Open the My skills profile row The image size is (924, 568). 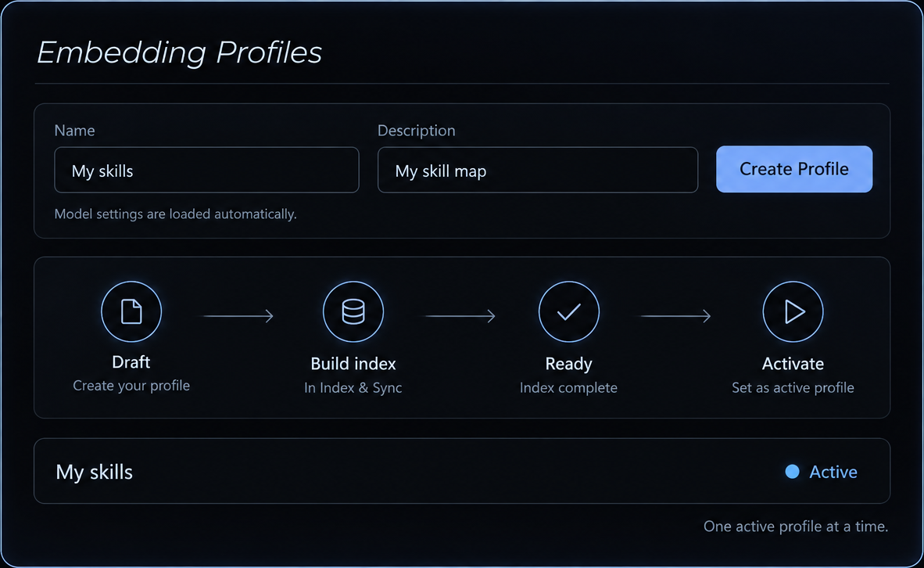point(461,471)
